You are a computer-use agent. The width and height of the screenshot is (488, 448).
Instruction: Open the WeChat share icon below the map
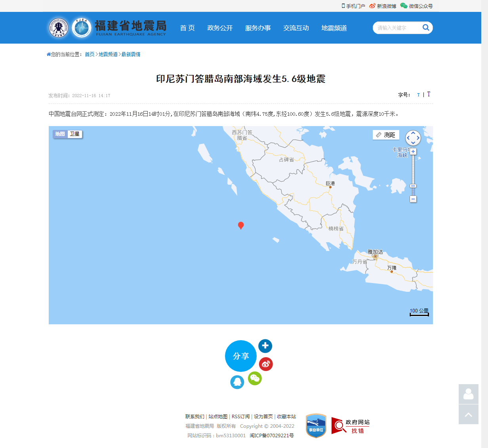(255, 379)
